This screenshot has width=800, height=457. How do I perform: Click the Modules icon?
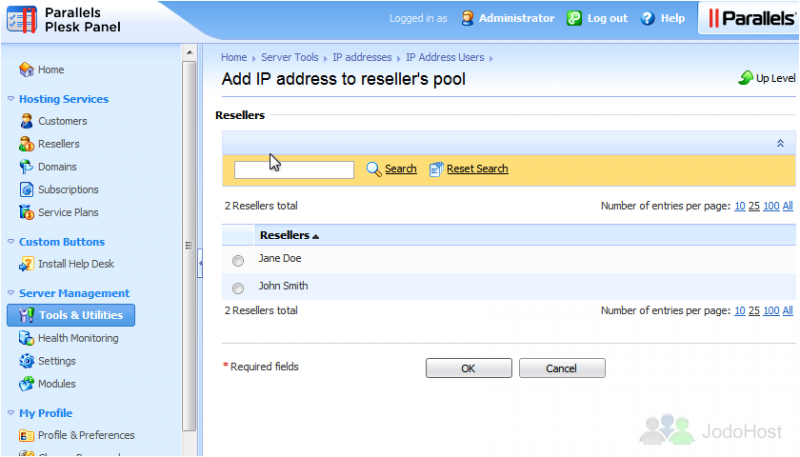27,384
